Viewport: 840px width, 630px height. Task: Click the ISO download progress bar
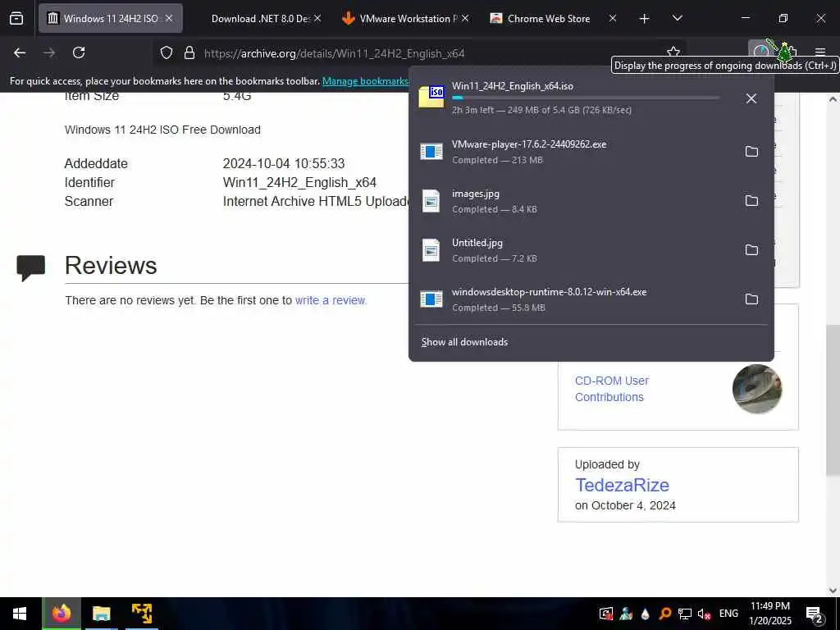[586, 98]
